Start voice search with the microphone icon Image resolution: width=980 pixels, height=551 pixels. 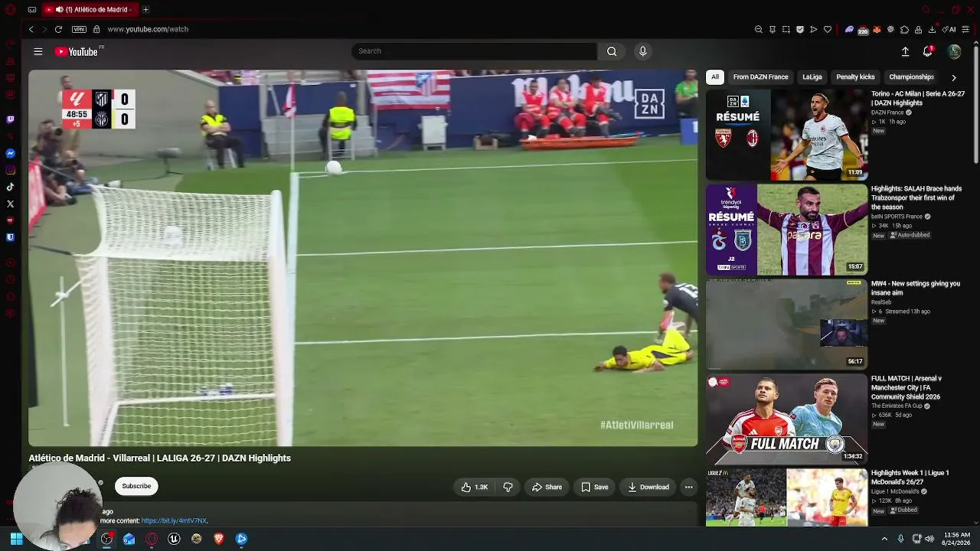coord(643,51)
